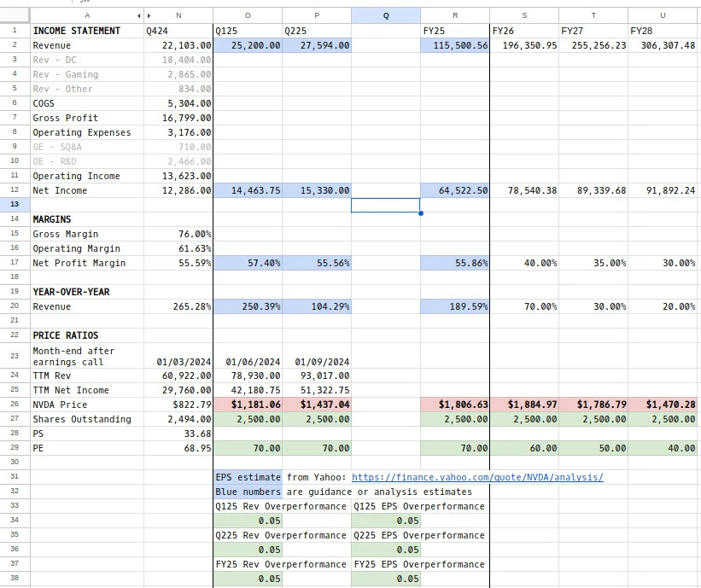Click the COGS value 5,304.00
Screen dimensions: 701x588
pyautogui.click(x=178, y=103)
